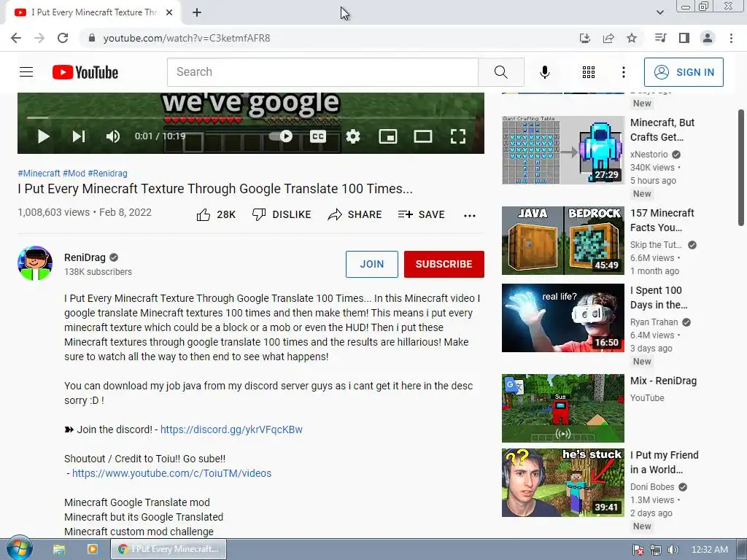Viewport: 747px width, 560px height.
Task: Click the page vertical scrollbar
Action: click(741, 167)
